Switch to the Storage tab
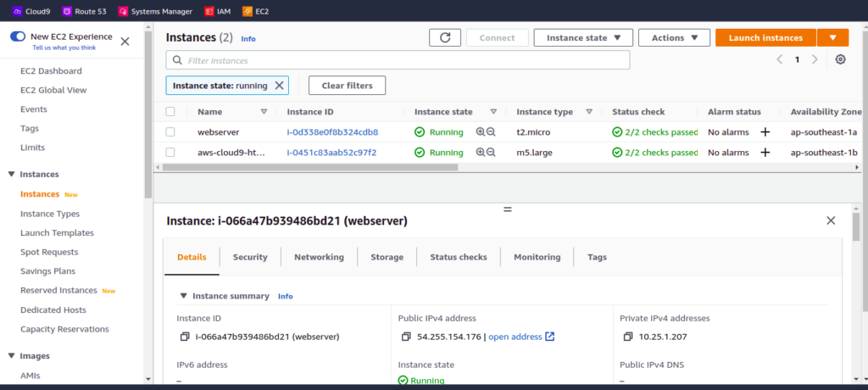Image resolution: width=868 pixels, height=390 pixels. (x=387, y=257)
